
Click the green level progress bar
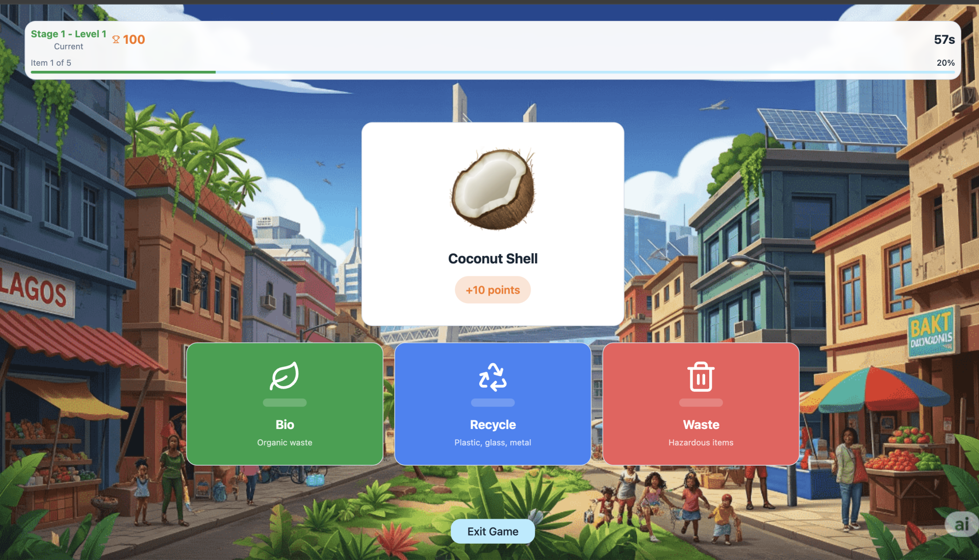(123, 72)
